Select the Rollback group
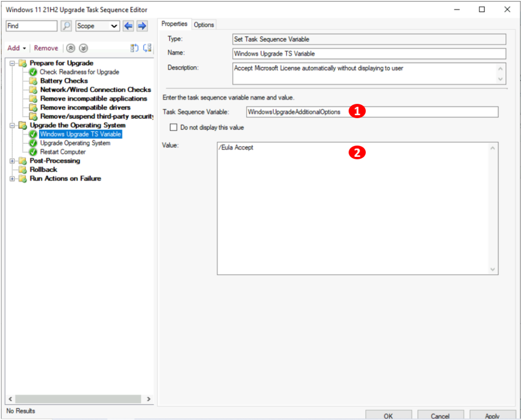Screen dimensions: 521x420 (x=43, y=170)
